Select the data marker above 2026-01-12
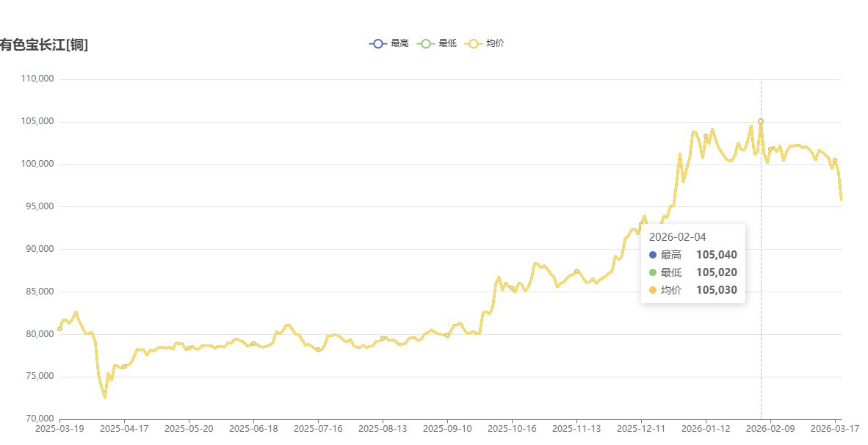 (706, 136)
